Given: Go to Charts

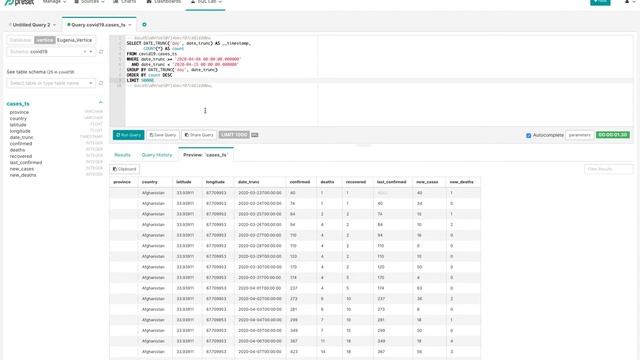Looking at the screenshot, I should pos(124,2).
